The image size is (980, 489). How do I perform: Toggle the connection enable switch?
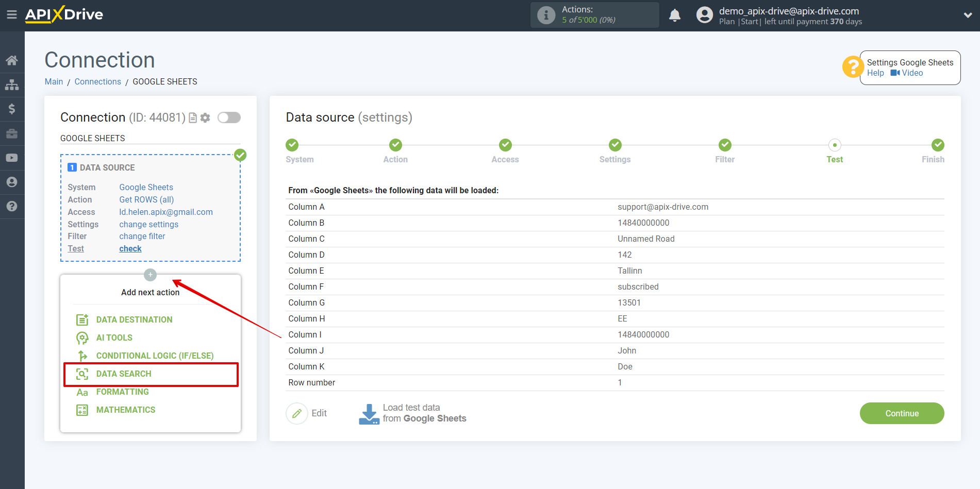pyautogui.click(x=229, y=117)
